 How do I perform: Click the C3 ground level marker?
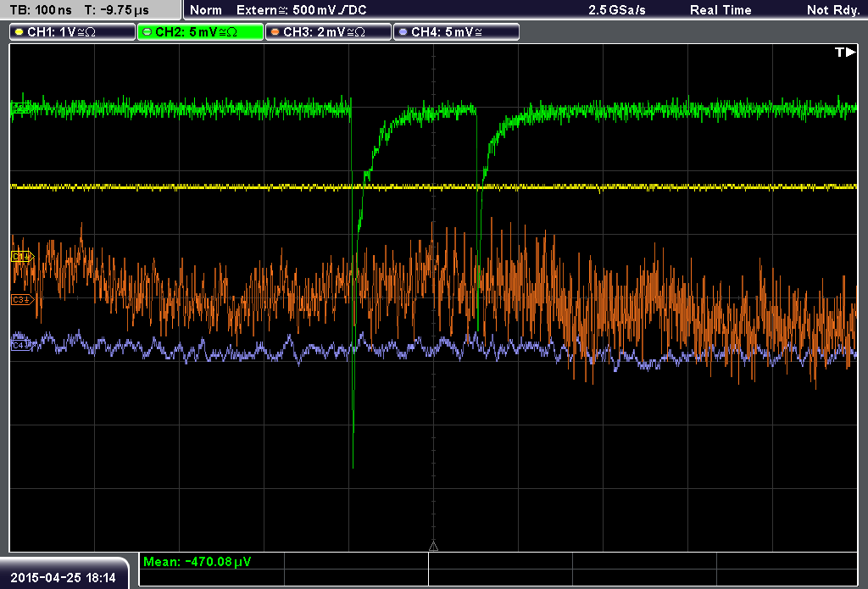(x=22, y=299)
